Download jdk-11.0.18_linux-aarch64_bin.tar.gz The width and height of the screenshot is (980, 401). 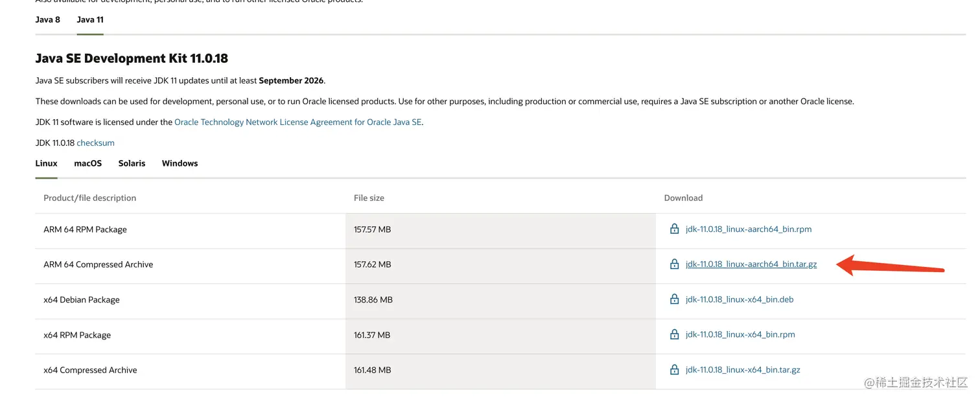tap(751, 264)
